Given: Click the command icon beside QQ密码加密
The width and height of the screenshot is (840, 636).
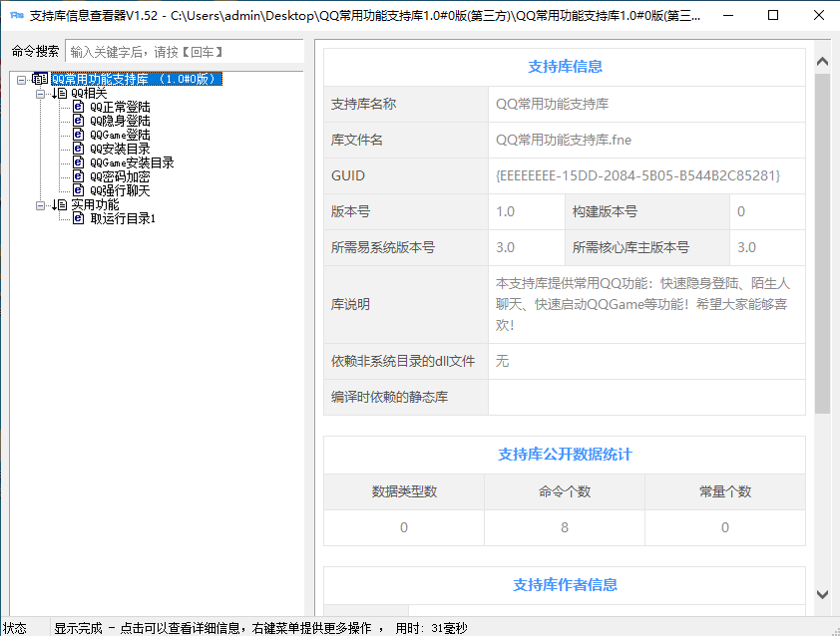Looking at the screenshot, I should click(x=79, y=176).
